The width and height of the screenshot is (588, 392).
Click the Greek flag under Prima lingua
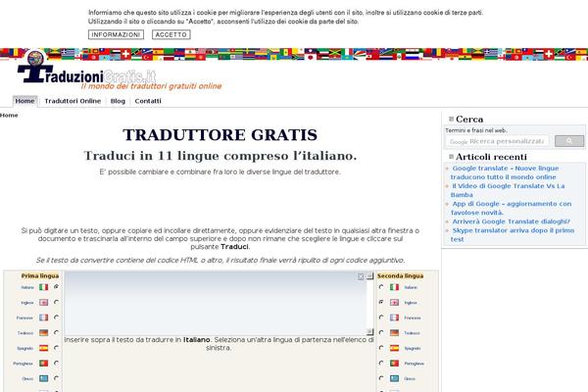43,378
